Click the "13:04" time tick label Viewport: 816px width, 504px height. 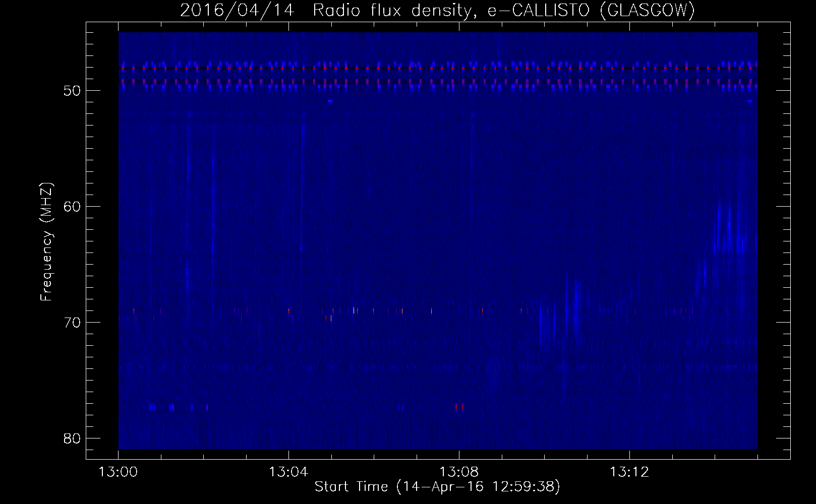point(288,472)
